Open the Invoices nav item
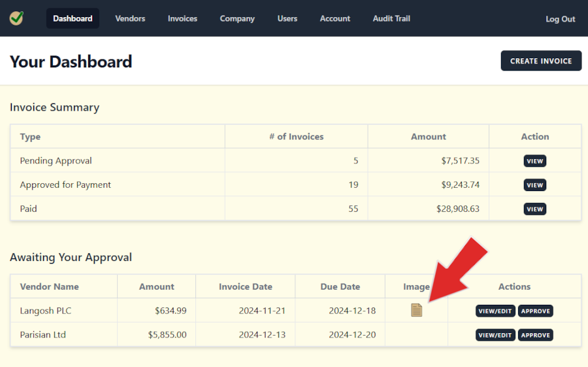 tap(182, 18)
